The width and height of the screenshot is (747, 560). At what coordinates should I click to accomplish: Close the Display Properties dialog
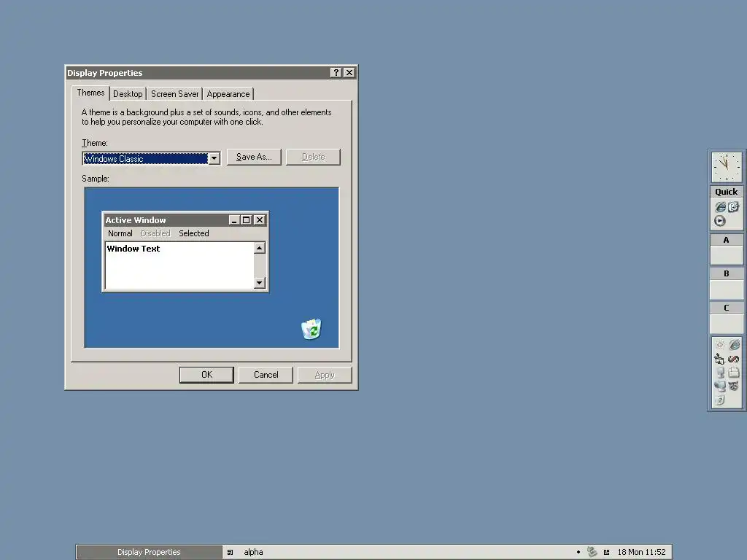click(x=349, y=72)
